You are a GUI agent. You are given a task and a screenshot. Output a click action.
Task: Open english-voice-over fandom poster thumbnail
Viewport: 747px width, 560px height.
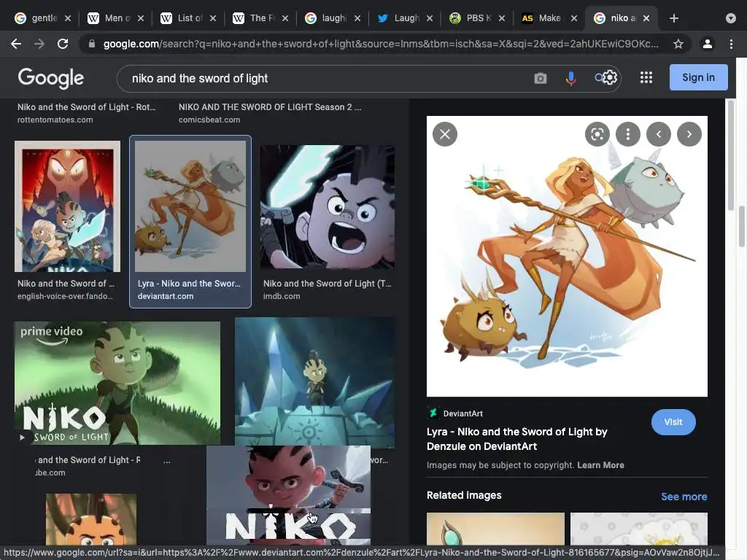67,206
